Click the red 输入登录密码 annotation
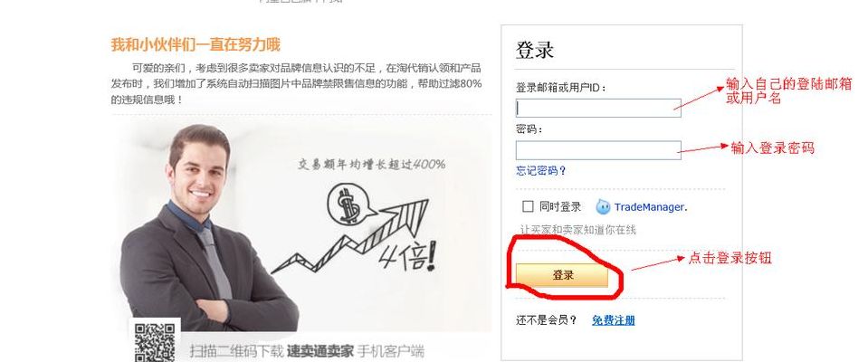 click(773, 148)
